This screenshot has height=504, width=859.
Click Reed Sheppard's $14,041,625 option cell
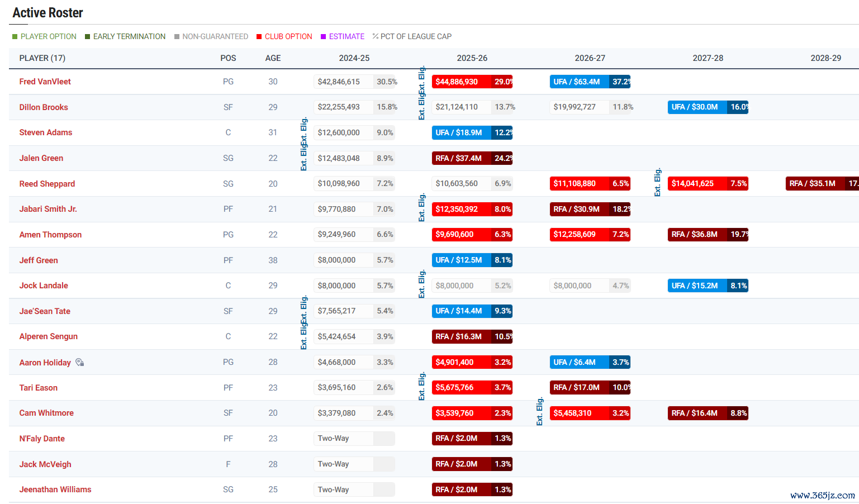click(708, 183)
